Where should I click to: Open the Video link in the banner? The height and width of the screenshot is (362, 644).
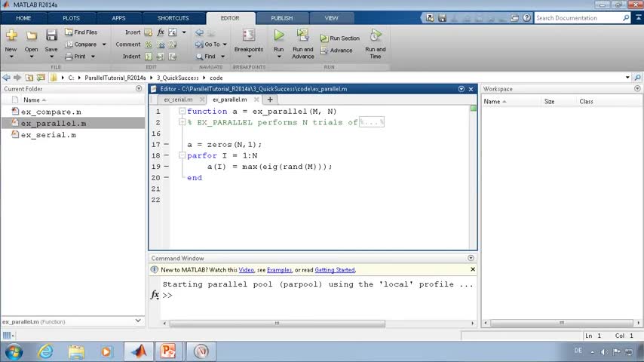point(247,270)
